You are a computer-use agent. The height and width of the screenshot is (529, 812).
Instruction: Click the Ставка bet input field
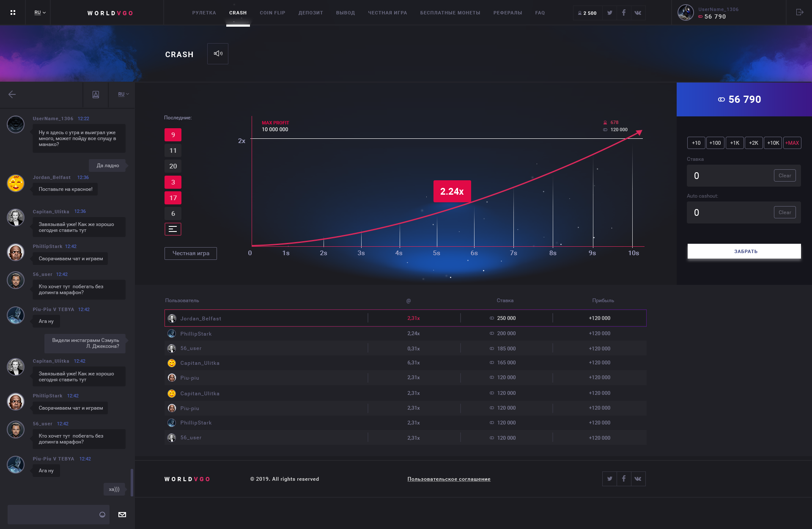click(728, 174)
